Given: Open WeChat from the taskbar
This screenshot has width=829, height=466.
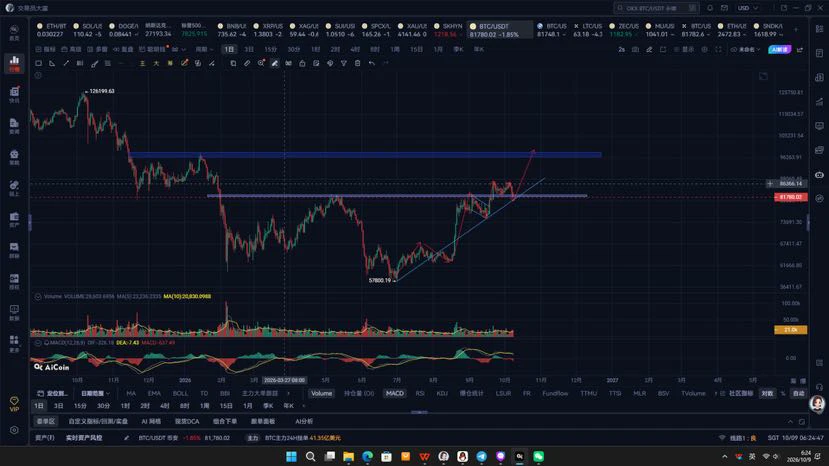Looking at the screenshot, I should coord(538,456).
